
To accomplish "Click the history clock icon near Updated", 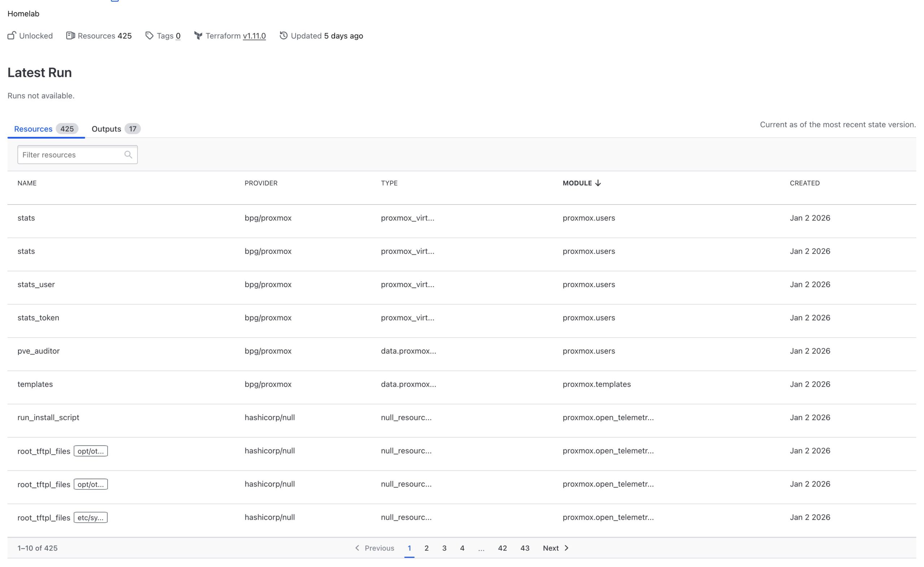I will 284,36.
